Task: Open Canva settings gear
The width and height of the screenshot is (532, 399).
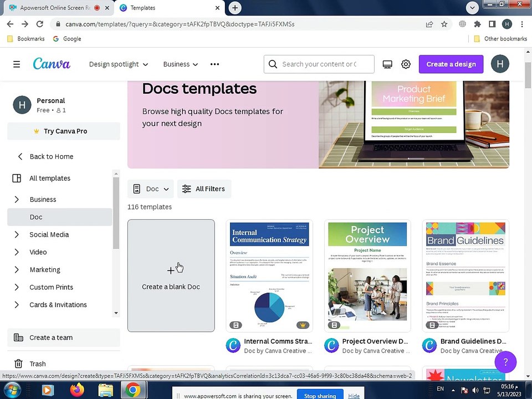Action: tap(406, 64)
